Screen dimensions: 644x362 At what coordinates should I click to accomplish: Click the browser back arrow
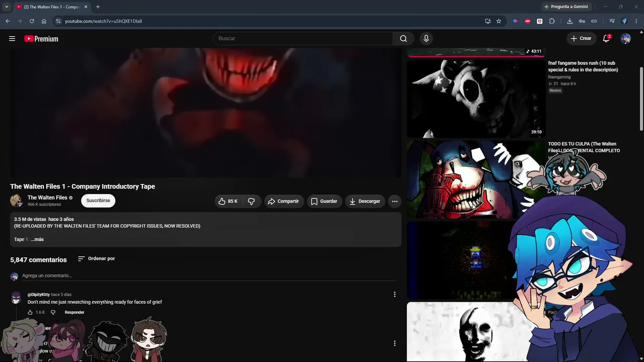(8, 21)
